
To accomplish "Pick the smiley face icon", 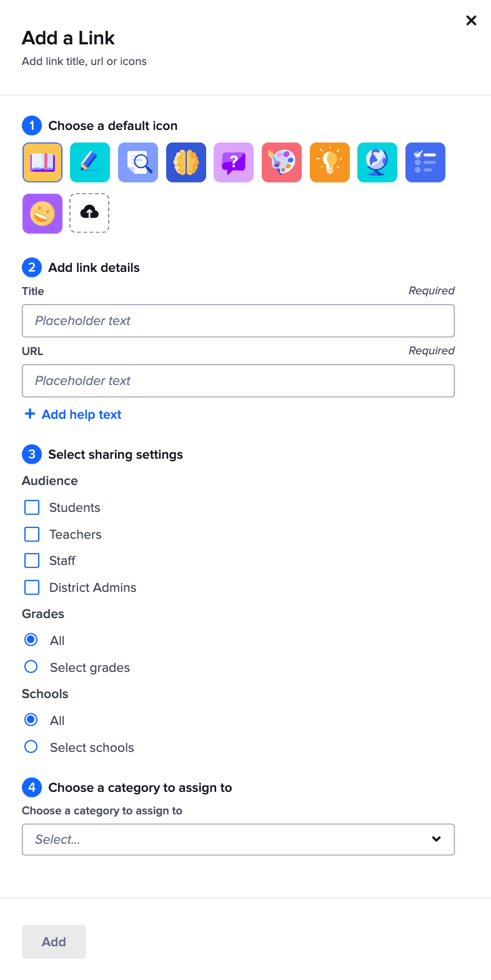I will [x=42, y=214].
